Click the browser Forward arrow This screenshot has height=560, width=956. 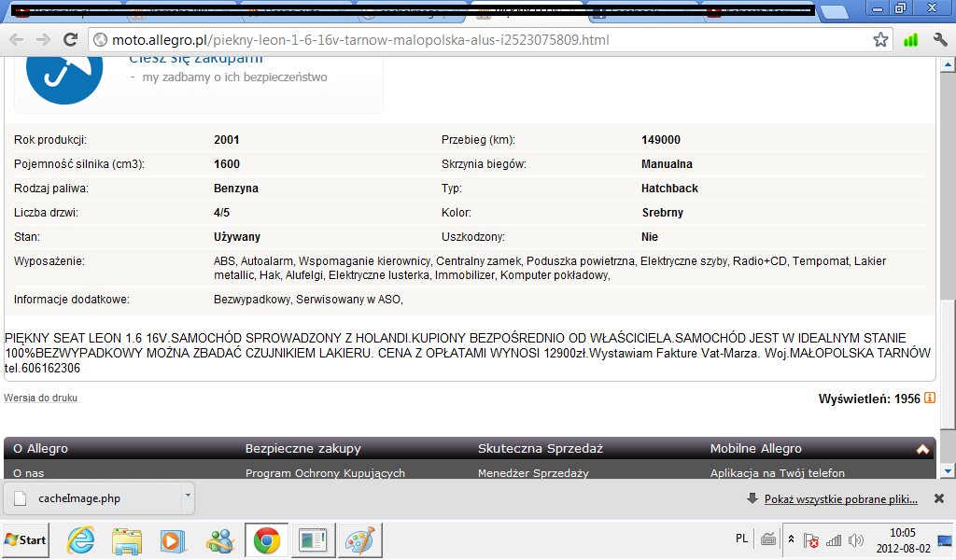click(x=43, y=40)
